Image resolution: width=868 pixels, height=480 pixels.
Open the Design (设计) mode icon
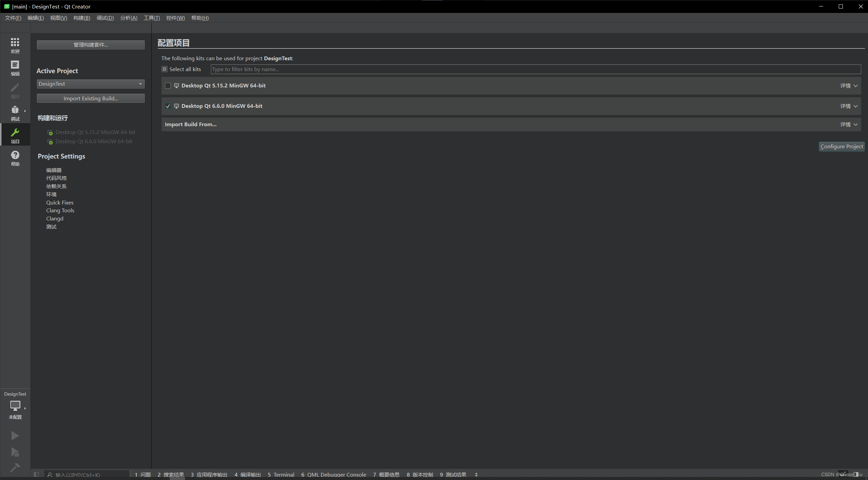(15, 90)
